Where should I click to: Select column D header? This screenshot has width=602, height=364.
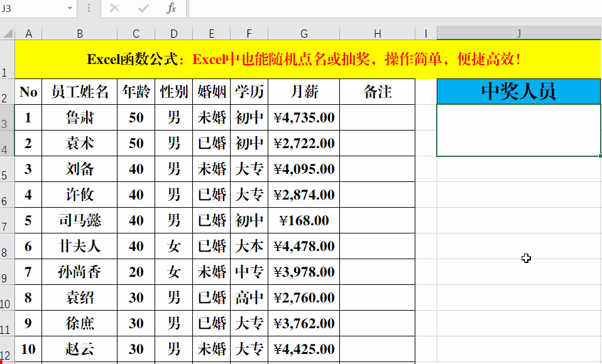click(x=173, y=34)
